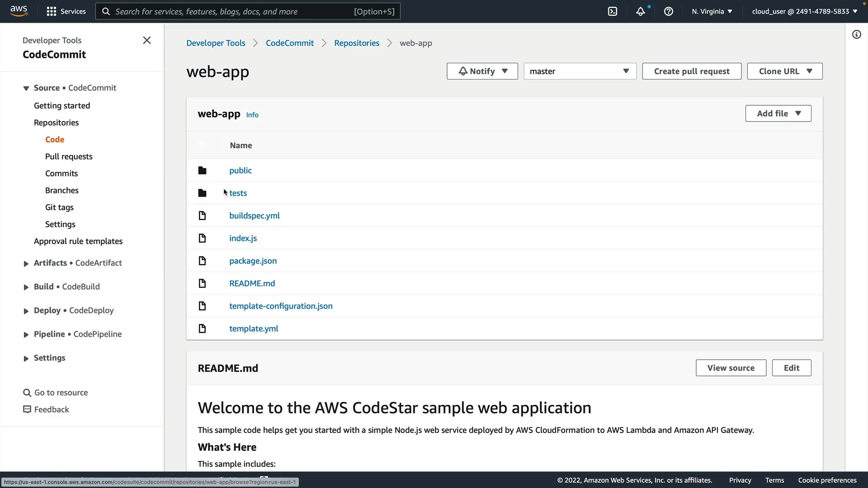Click the Create pull request button
868x488 pixels.
coord(691,71)
